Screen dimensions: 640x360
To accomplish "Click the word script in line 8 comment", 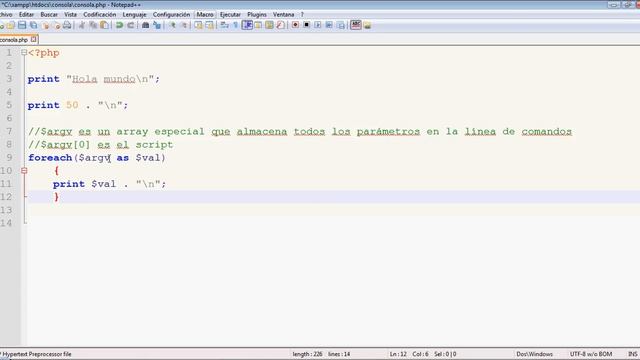I will [x=154, y=145].
